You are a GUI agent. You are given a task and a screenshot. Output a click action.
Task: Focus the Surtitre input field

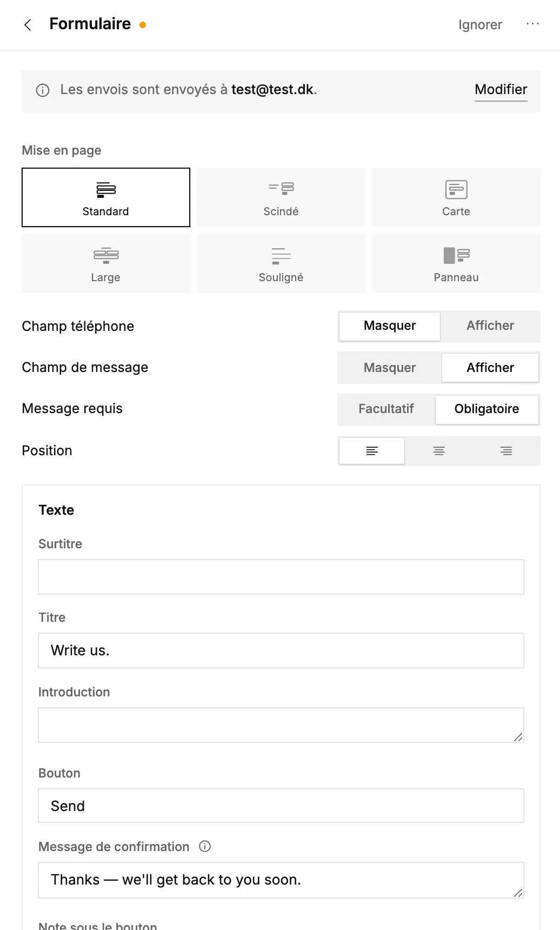(281, 577)
